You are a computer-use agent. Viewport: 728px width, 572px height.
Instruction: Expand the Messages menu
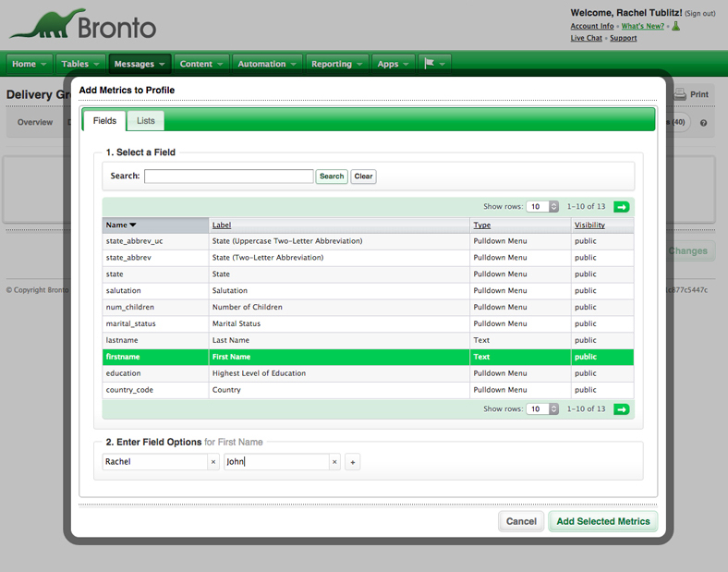pos(140,64)
